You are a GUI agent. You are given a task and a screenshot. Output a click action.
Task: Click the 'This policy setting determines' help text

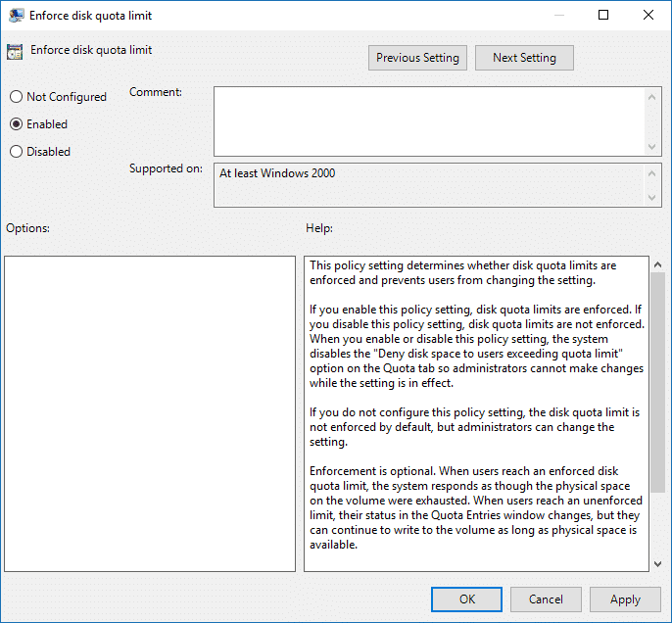pos(462,273)
